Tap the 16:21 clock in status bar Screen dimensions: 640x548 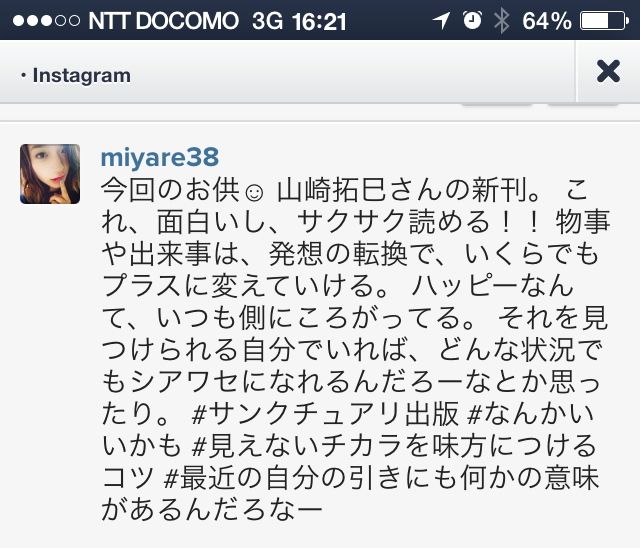[319, 21]
